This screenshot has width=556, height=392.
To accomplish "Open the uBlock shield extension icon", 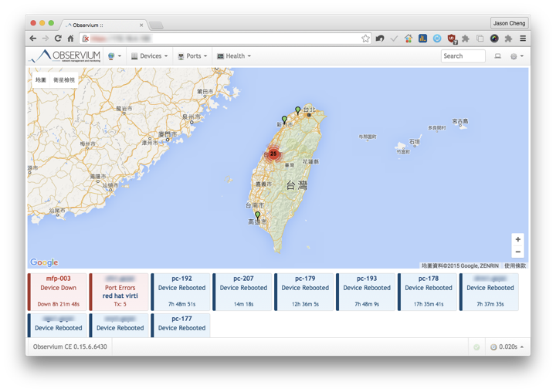I will (452, 39).
